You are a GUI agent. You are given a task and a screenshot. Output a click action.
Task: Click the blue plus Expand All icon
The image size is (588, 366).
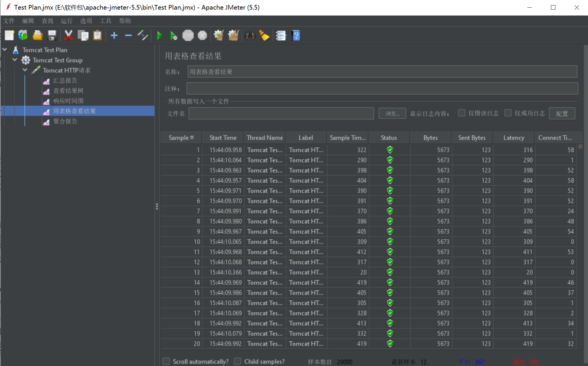[114, 36]
